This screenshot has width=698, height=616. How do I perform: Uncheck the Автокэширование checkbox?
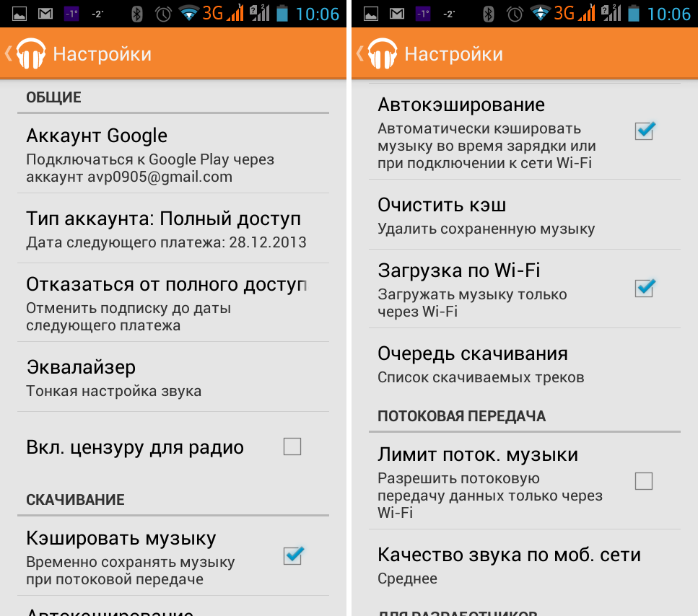[645, 131]
